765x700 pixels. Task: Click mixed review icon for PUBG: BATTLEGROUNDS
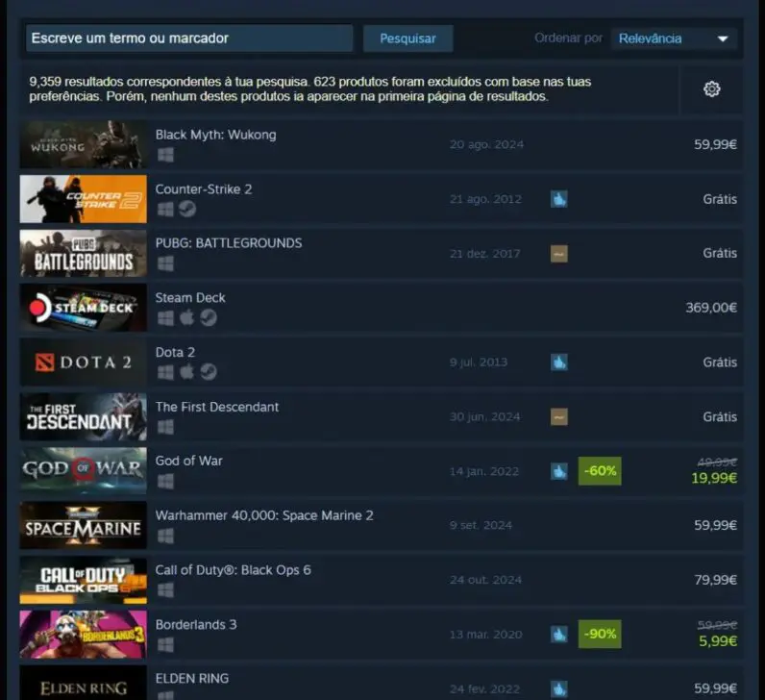559,254
